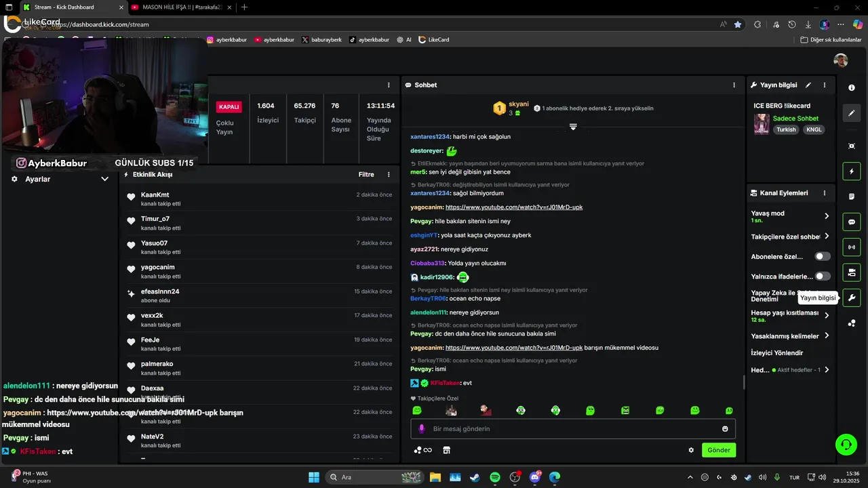The height and width of the screenshot is (488, 868).
Task: Edit stream info with the pencil beside Yayın bilgisi
Action: [808, 85]
